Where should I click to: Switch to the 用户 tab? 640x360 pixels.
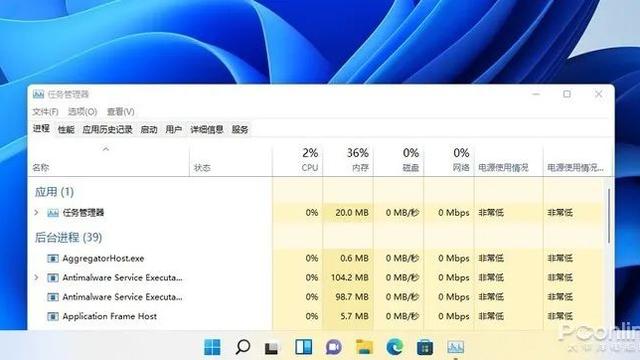(x=173, y=129)
